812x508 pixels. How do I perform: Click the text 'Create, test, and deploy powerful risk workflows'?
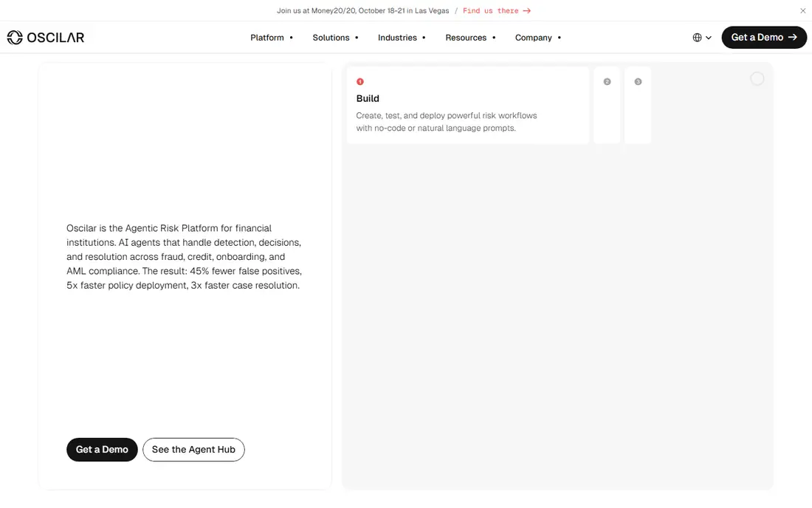tap(447, 115)
